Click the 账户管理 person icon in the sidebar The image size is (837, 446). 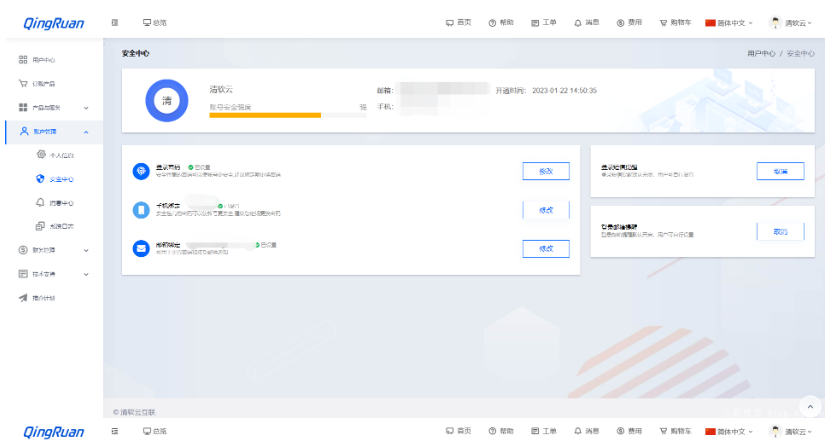click(23, 131)
